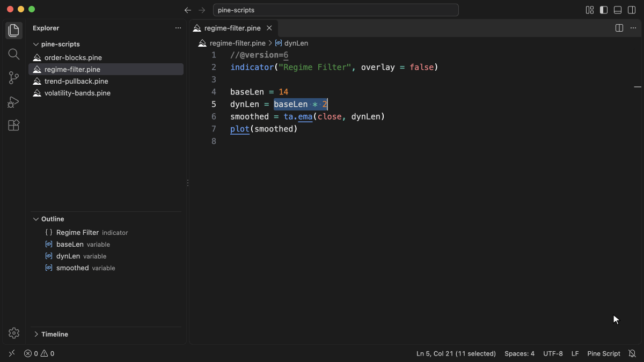This screenshot has height=362, width=644.
Task: Select regime-filter.pine in the Explorer
Action: coord(106,69)
